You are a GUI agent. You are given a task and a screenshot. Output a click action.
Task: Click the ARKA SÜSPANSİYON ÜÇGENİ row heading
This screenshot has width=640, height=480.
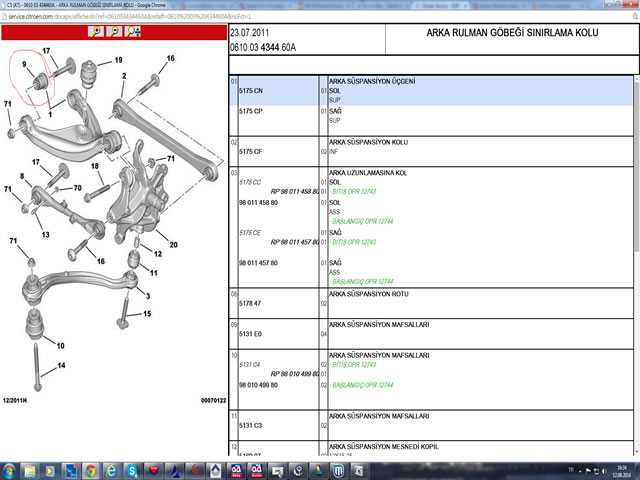[x=372, y=81]
